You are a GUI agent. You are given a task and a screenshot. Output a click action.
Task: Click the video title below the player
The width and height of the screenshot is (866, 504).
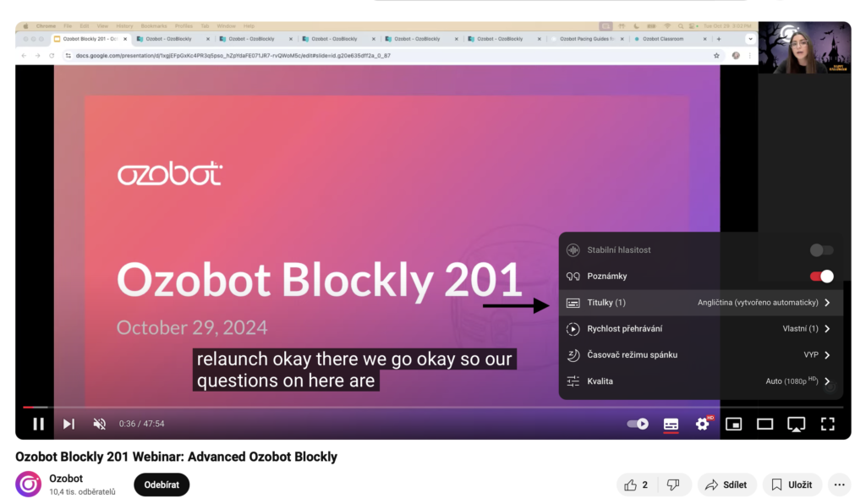point(176,457)
